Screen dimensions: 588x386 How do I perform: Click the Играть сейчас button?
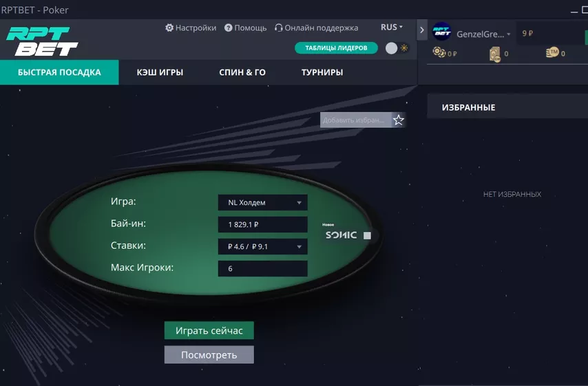click(x=209, y=330)
